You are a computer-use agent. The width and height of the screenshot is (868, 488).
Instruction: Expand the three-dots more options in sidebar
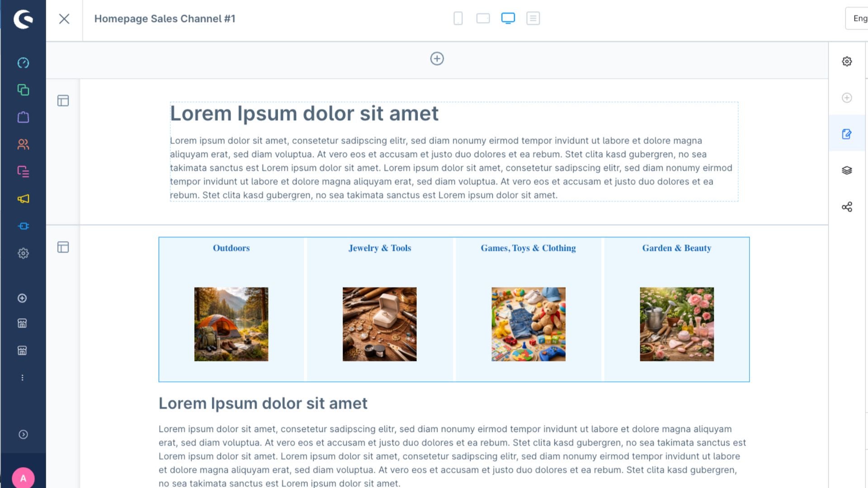coord(23,377)
